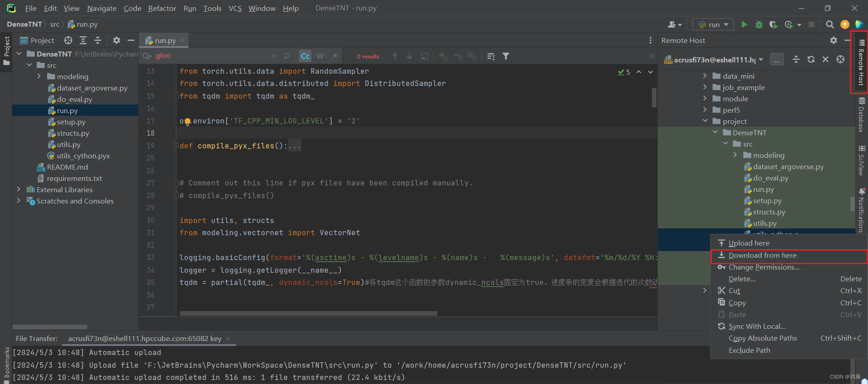This screenshot has height=384, width=868.
Task: Open the profiler run icon
Action: (789, 24)
